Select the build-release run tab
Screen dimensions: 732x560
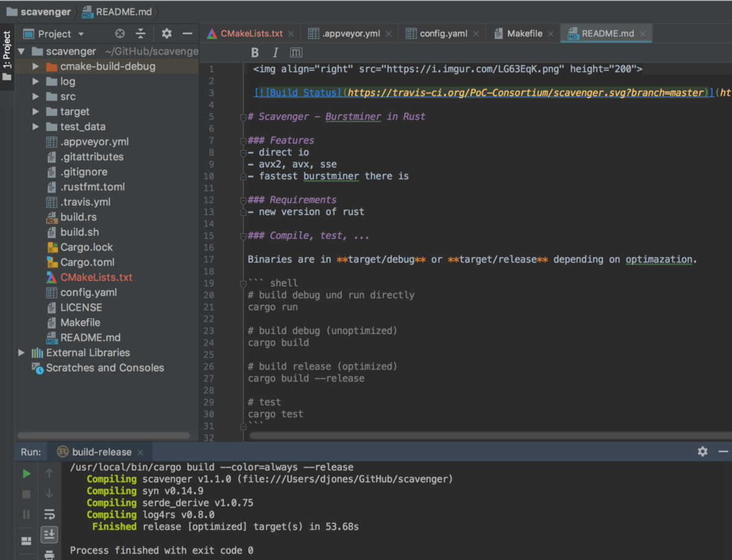click(x=101, y=452)
